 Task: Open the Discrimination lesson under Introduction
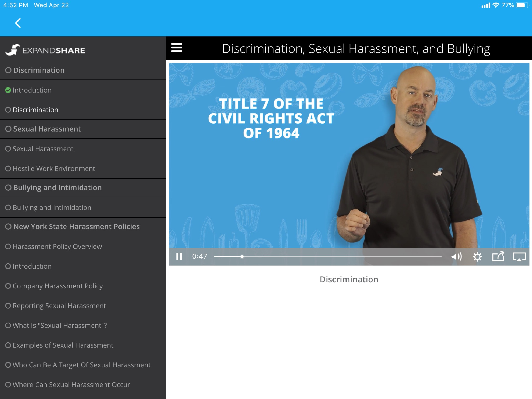[x=35, y=110]
